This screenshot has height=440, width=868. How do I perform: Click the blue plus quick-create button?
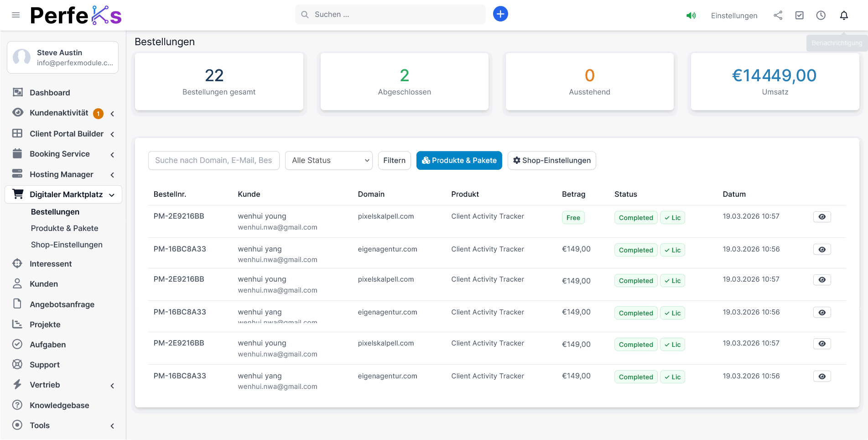pos(500,14)
